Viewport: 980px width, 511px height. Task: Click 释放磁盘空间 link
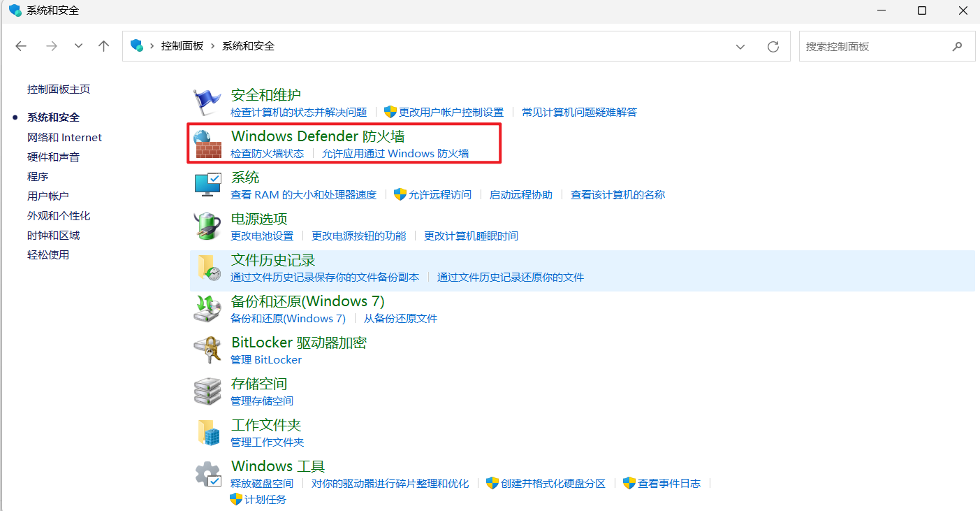pos(262,483)
